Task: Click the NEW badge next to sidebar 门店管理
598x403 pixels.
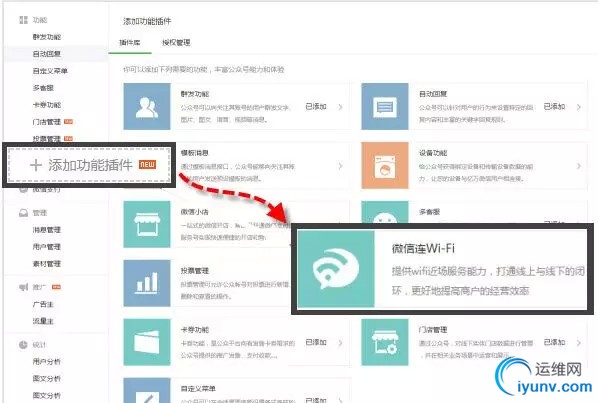Action: click(x=68, y=122)
